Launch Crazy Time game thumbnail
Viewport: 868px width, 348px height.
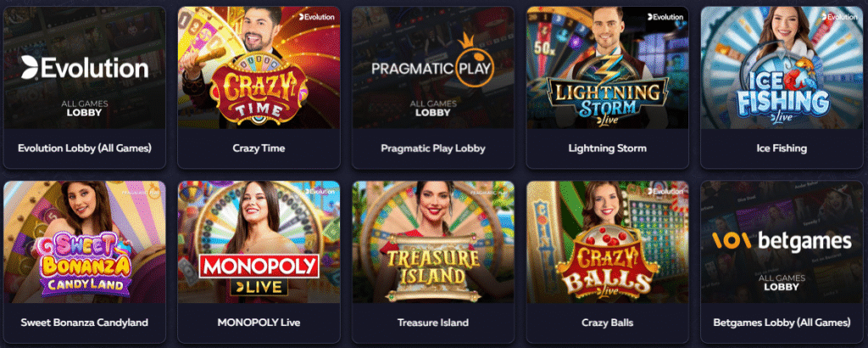(259, 68)
